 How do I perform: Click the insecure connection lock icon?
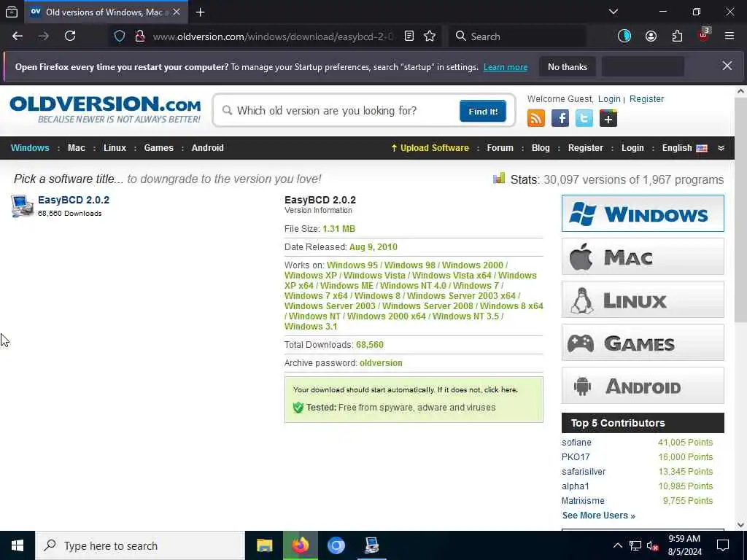(x=139, y=36)
